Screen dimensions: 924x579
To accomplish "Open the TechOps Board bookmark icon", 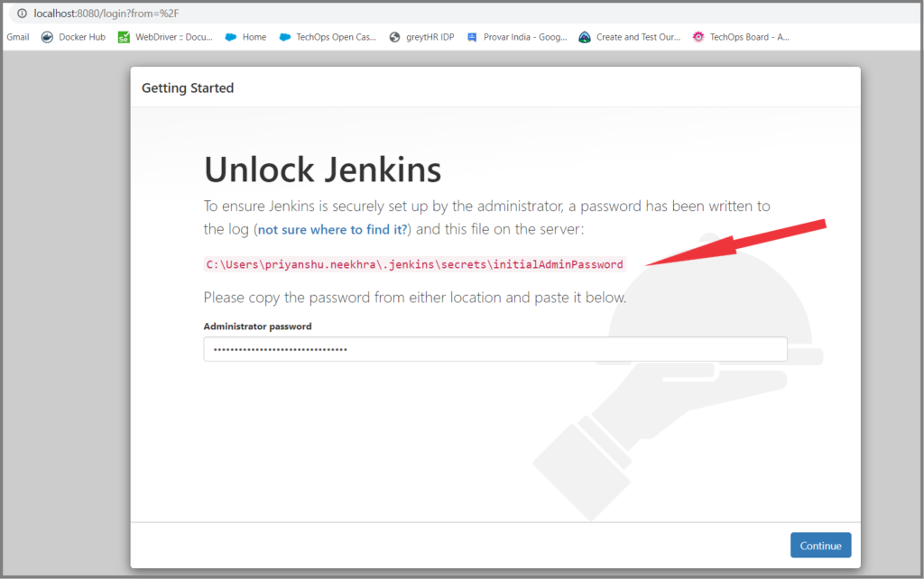I will (697, 37).
